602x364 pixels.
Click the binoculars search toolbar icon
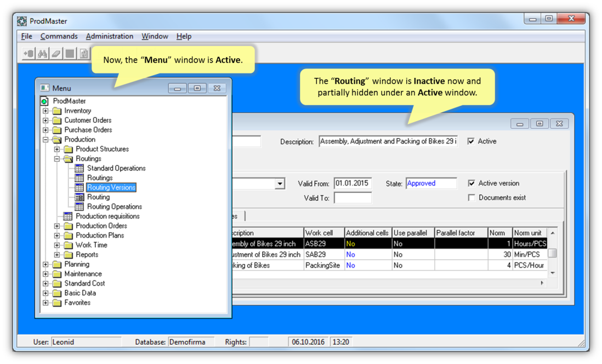pyautogui.click(x=42, y=53)
